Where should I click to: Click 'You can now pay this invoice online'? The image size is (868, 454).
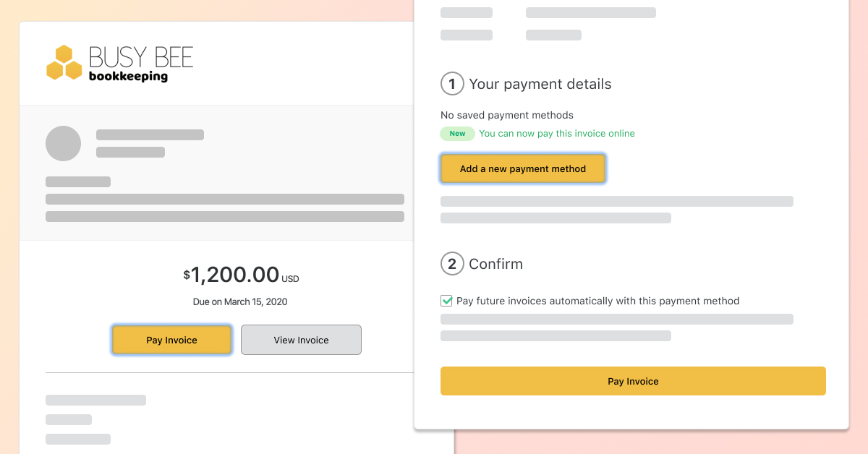(x=557, y=134)
